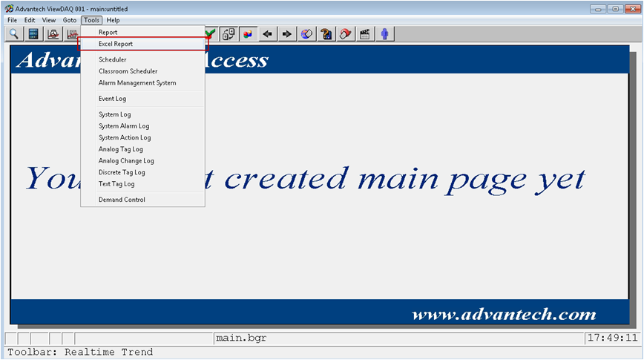Close the ViewDAQ window
Viewport: 644px width, 360px height.
point(632,9)
